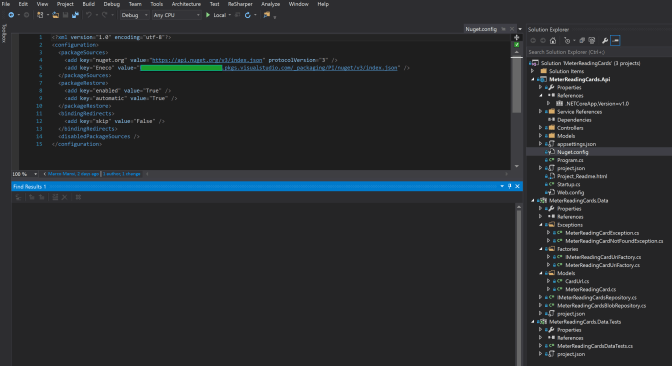The width and height of the screenshot is (672, 366).
Task: Click Collapse All icon in Solution Explorer
Action: click(x=582, y=40)
